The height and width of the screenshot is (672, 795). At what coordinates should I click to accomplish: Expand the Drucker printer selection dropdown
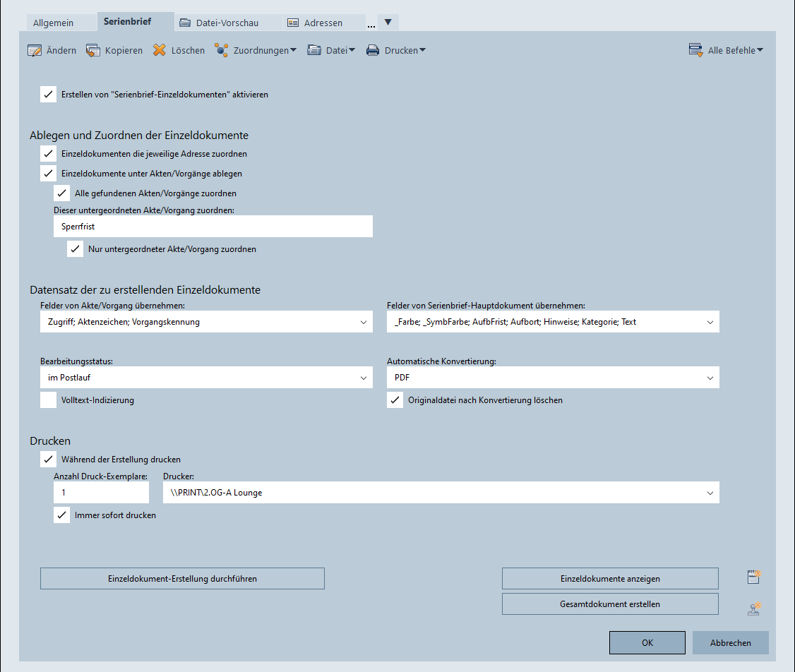click(x=710, y=493)
